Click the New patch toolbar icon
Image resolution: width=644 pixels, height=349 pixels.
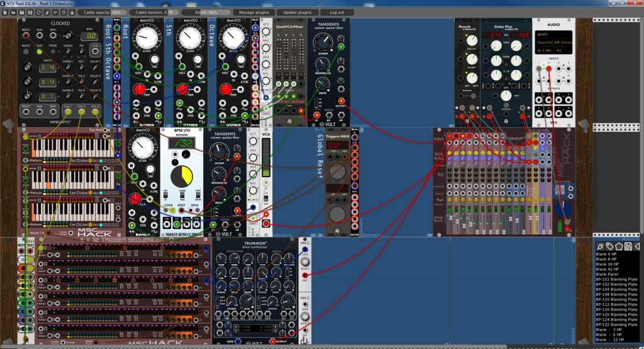[x=5, y=13]
